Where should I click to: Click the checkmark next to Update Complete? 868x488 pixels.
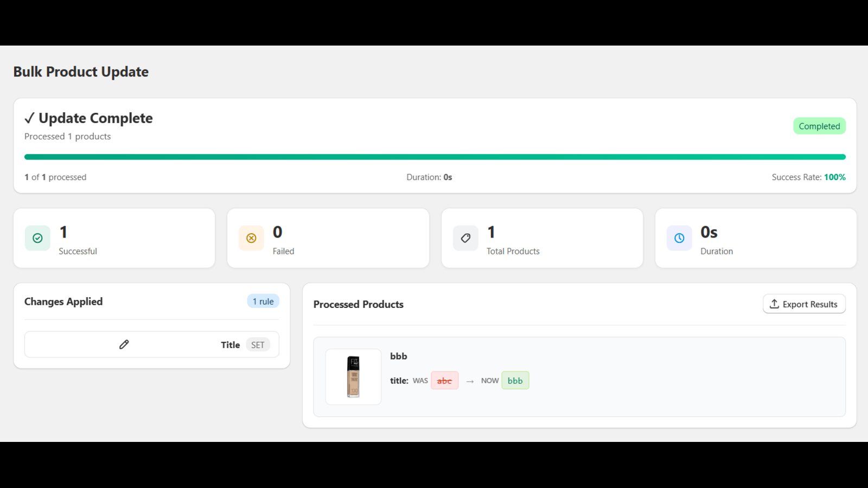(x=31, y=118)
